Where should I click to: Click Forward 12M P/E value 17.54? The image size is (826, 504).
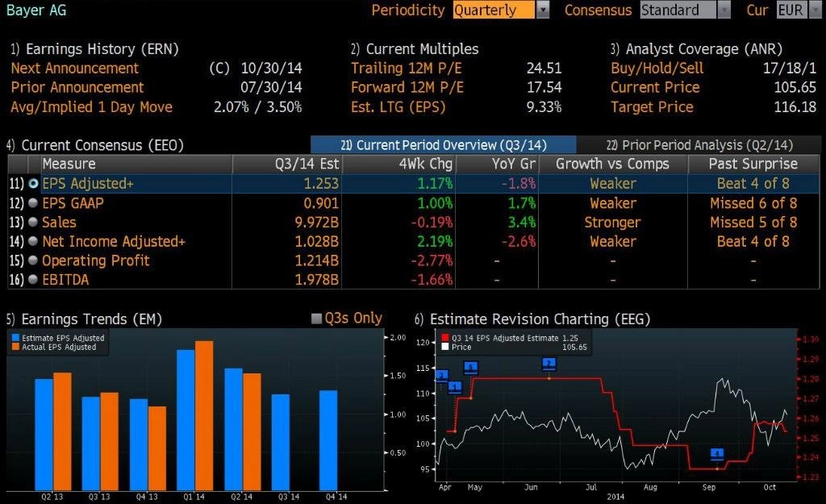[x=544, y=87]
